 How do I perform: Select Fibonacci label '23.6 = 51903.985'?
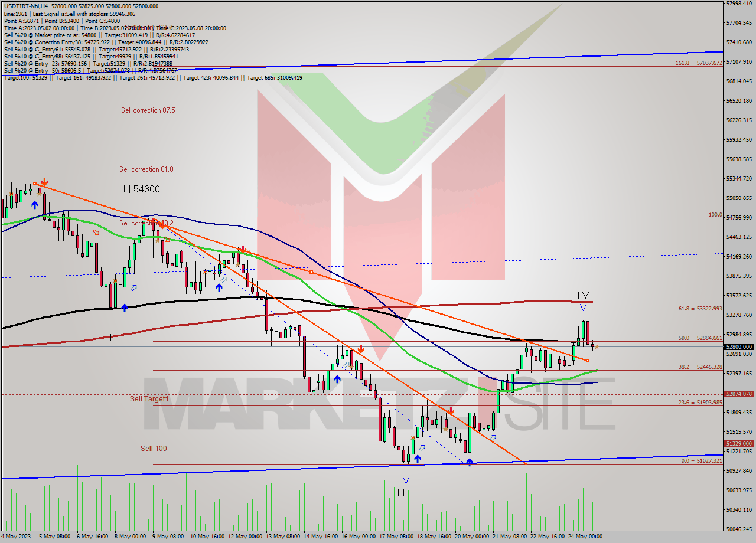tap(700, 402)
